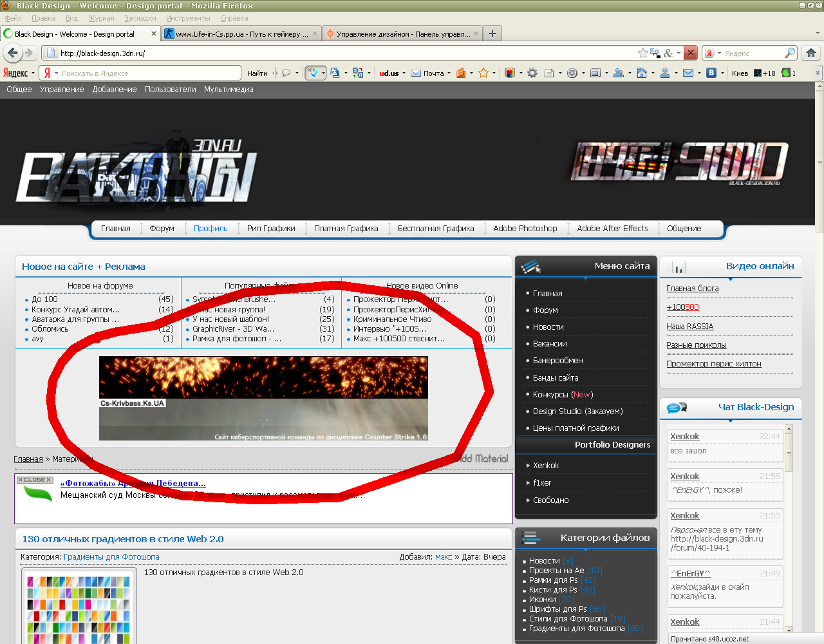The height and width of the screenshot is (644, 824).
Task: Open the spell-check icon dropdown arrow
Action: tap(323, 73)
